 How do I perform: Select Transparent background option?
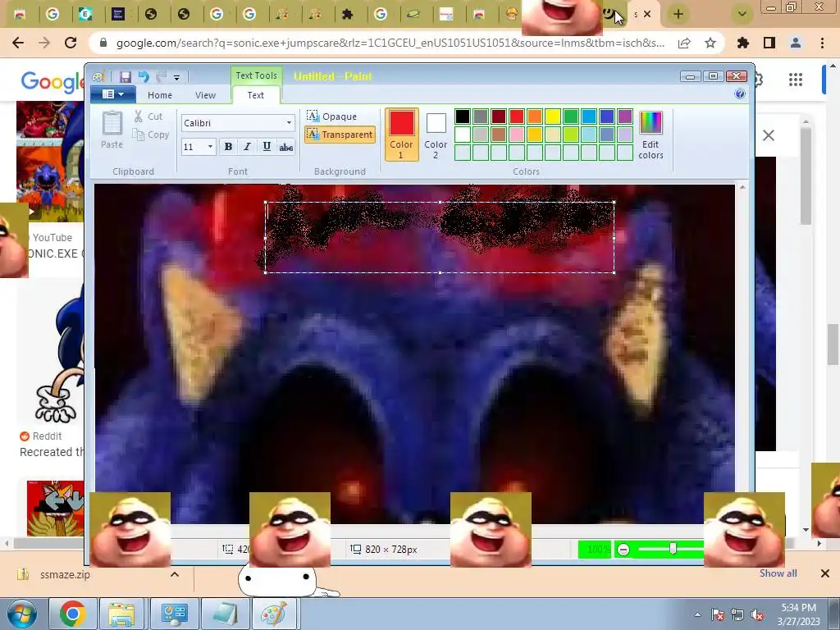click(340, 134)
